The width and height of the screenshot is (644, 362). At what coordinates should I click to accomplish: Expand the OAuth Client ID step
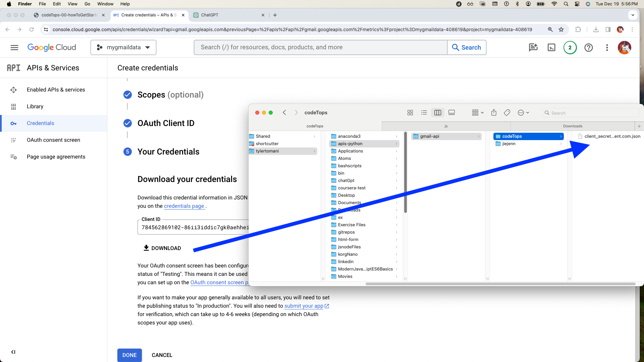pyautogui.click(x=166, y=123)
